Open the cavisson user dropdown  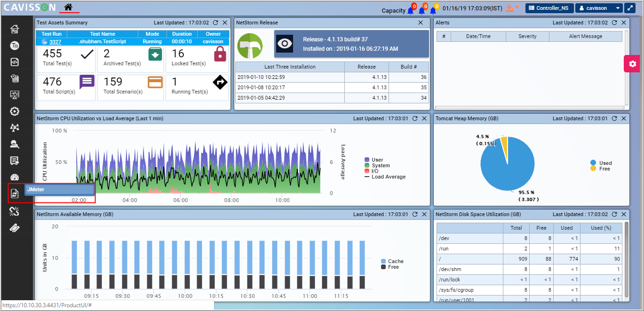point(599,8)
